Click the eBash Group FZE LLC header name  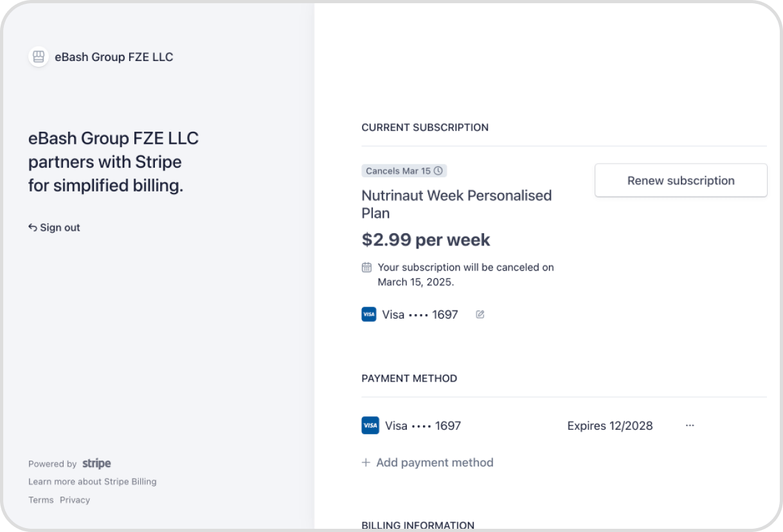(114, 57)
